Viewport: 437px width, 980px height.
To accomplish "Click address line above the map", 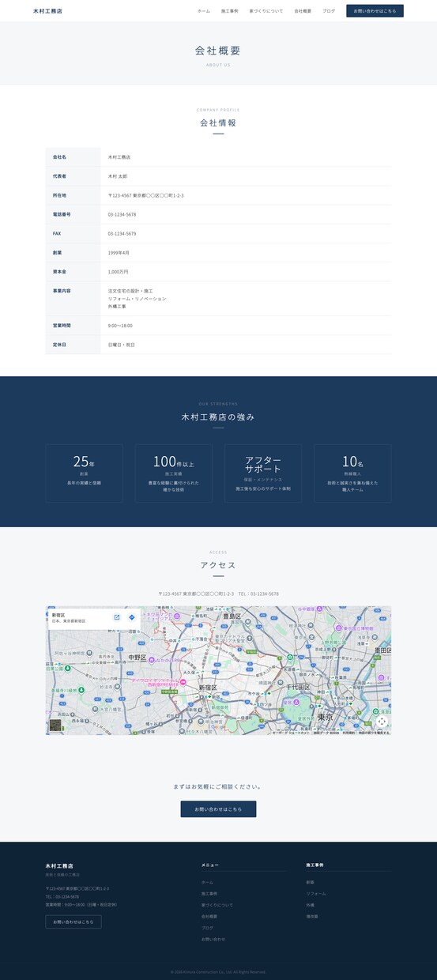I will [218, 594].
